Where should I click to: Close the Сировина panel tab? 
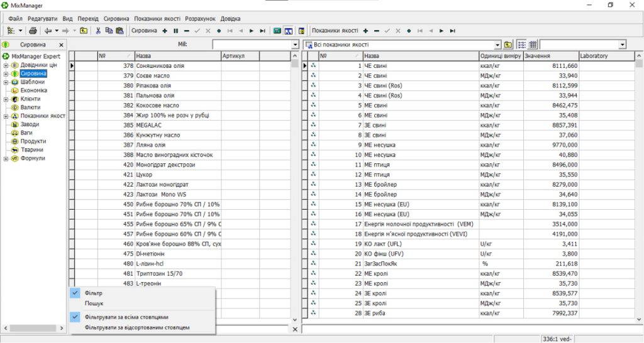[61, 45]
